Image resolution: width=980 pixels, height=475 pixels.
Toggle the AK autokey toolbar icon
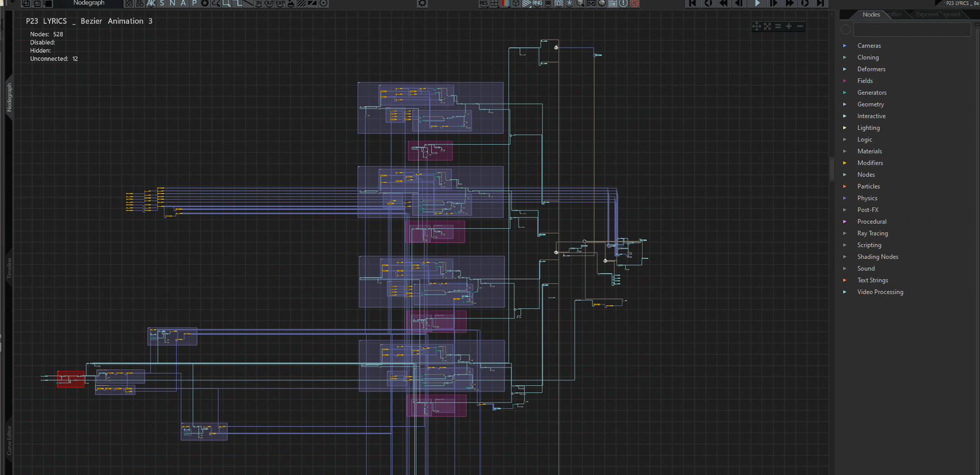[151, 4]
